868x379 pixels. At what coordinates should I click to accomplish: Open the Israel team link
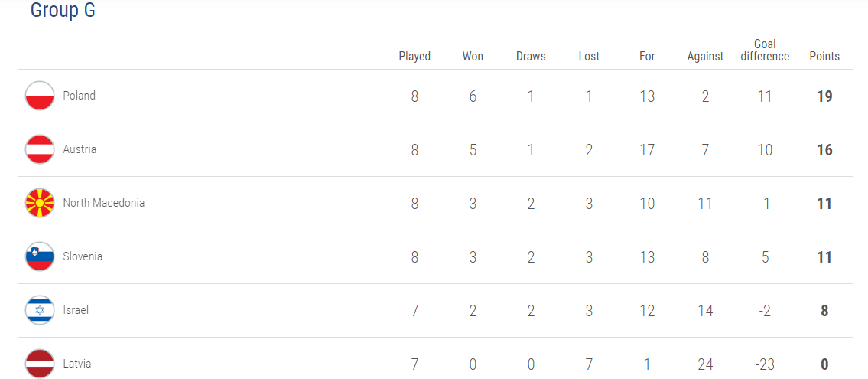(x=76, y=310)
